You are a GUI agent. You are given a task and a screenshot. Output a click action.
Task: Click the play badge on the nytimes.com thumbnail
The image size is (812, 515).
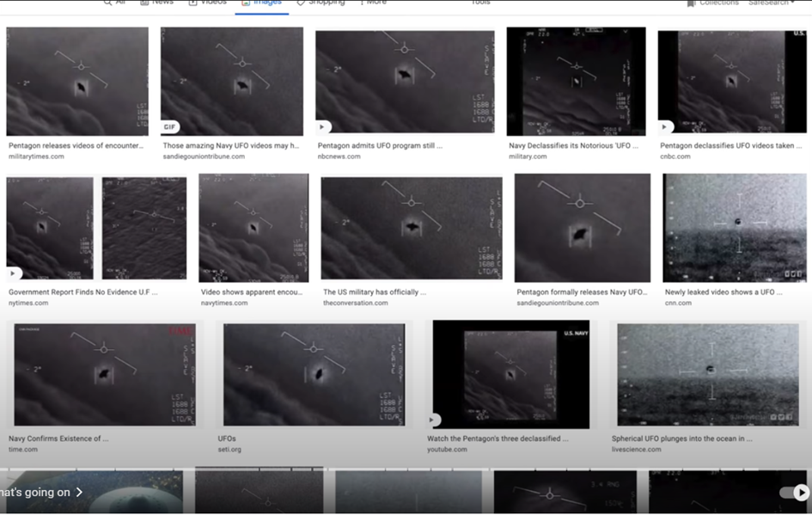coord(13,273)
